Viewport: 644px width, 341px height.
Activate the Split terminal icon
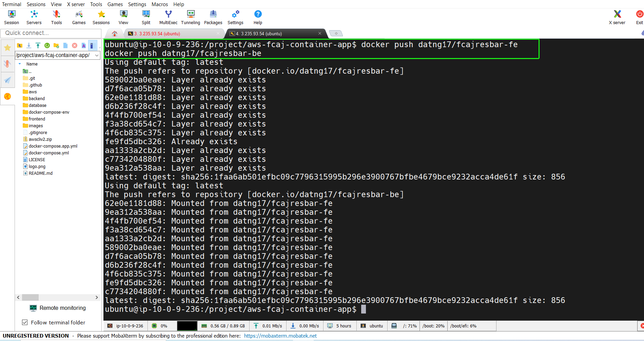[146, 17]
